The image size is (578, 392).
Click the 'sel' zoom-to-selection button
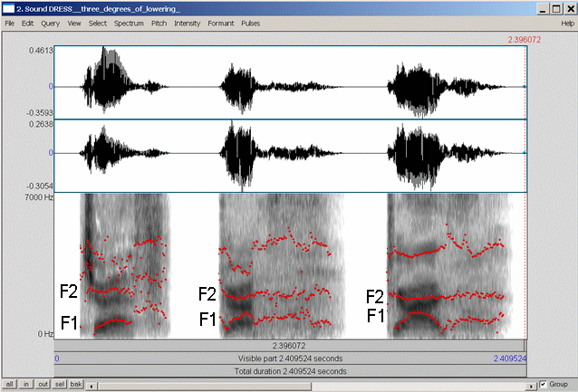coord(61,385)
